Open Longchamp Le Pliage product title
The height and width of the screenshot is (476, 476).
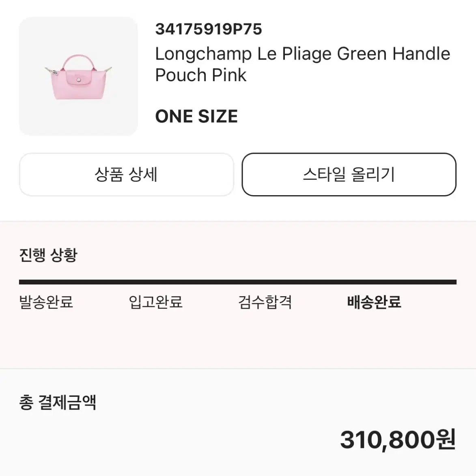coord(302,64)
